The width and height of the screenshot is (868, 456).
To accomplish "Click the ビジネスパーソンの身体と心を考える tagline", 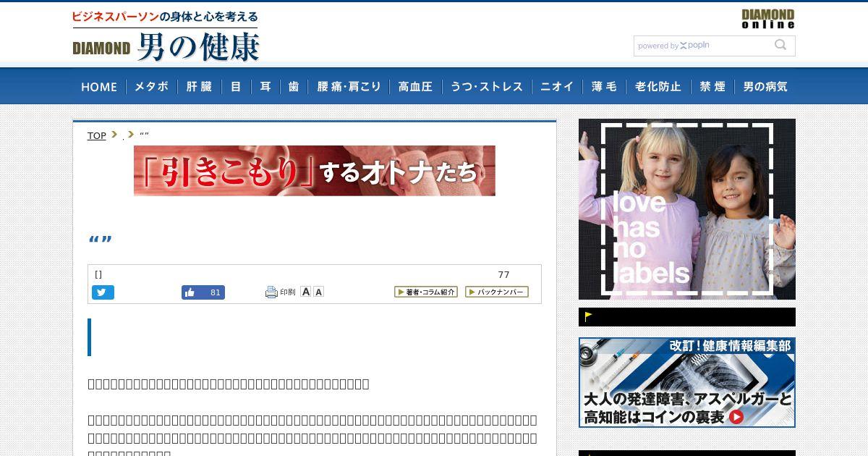I will point(165,17).
